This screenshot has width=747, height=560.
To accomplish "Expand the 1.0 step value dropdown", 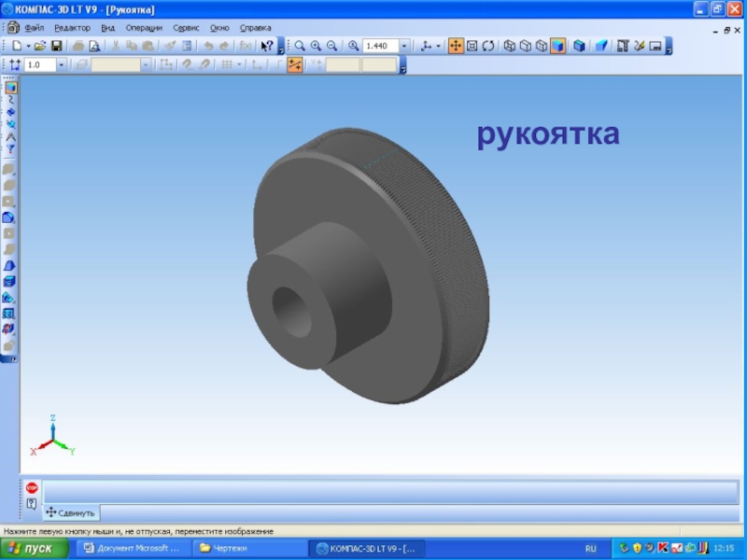I will (x=62, y=65).
